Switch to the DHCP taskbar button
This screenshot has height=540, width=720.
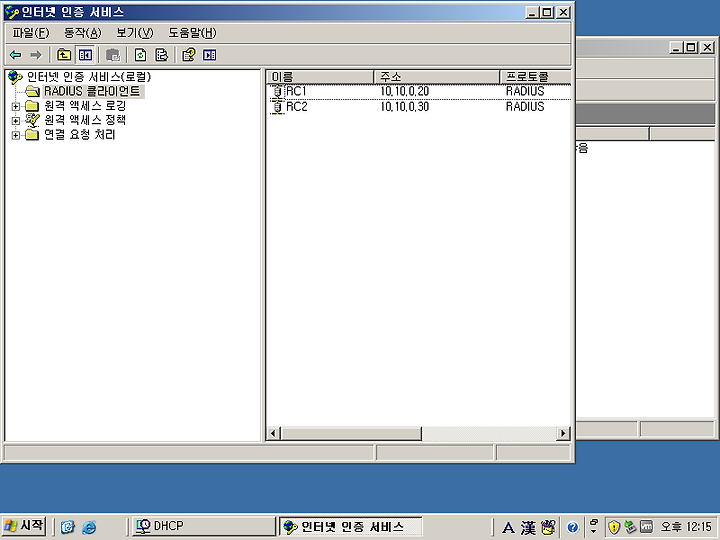tap(204, 526)
